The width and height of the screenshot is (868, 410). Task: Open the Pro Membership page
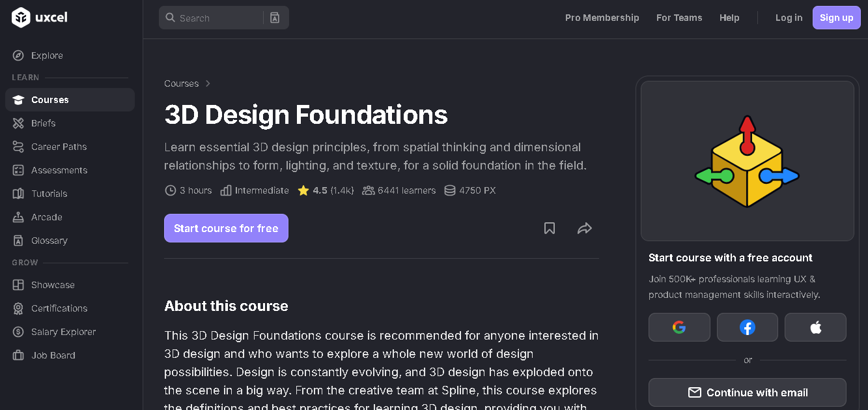602,18
